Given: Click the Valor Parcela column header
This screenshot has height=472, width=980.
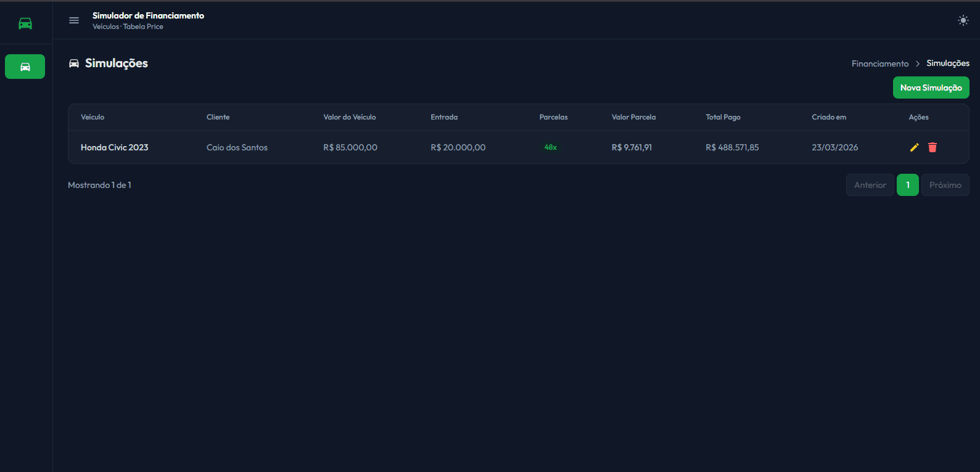Looking at the screenshot, I should point(633,117).
